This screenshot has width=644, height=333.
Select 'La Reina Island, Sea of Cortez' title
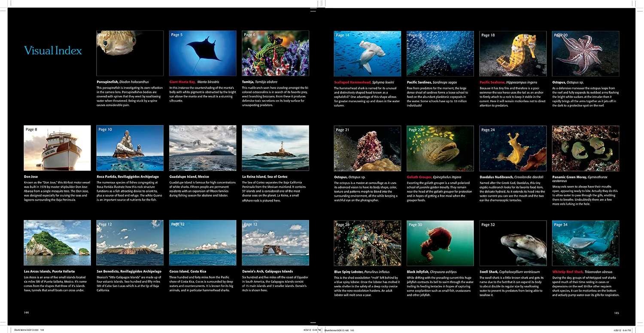tap(265, 176)
